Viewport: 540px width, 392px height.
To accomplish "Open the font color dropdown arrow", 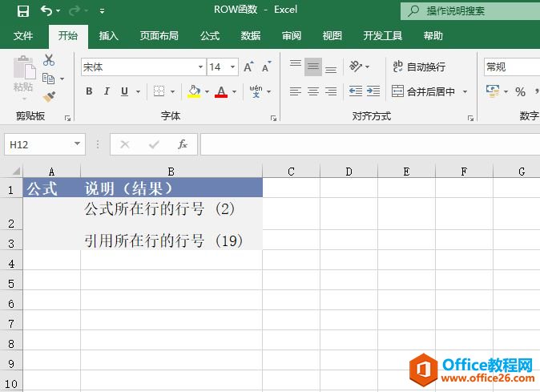I will pos(234,91).
